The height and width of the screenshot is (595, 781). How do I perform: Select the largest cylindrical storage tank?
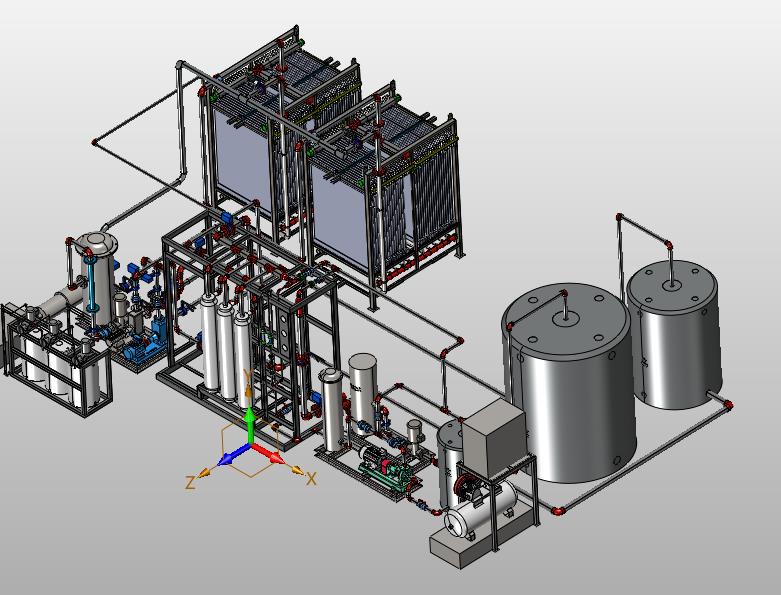coord(569,383)
